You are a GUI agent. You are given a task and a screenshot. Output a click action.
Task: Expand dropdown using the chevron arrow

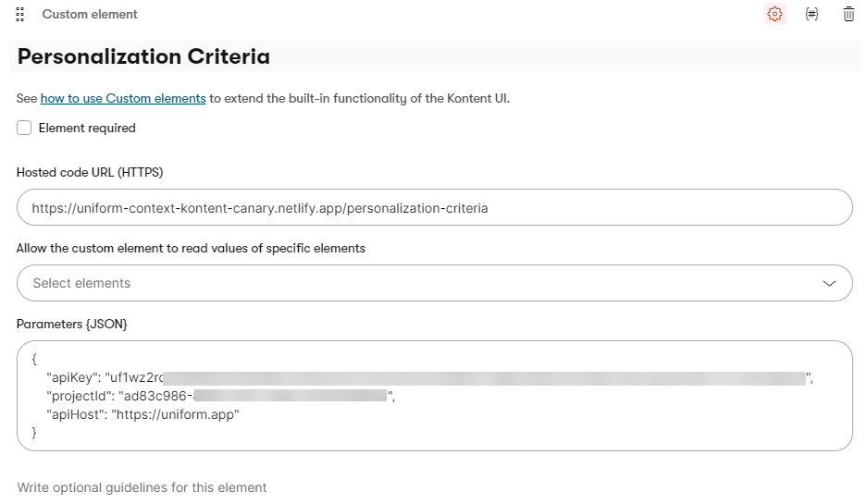829,283
